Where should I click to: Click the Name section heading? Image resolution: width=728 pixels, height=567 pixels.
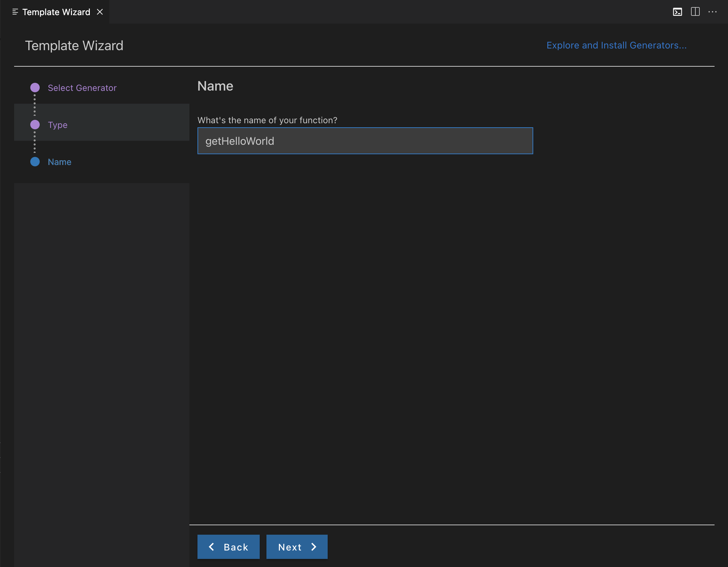(x=215, y=86)
